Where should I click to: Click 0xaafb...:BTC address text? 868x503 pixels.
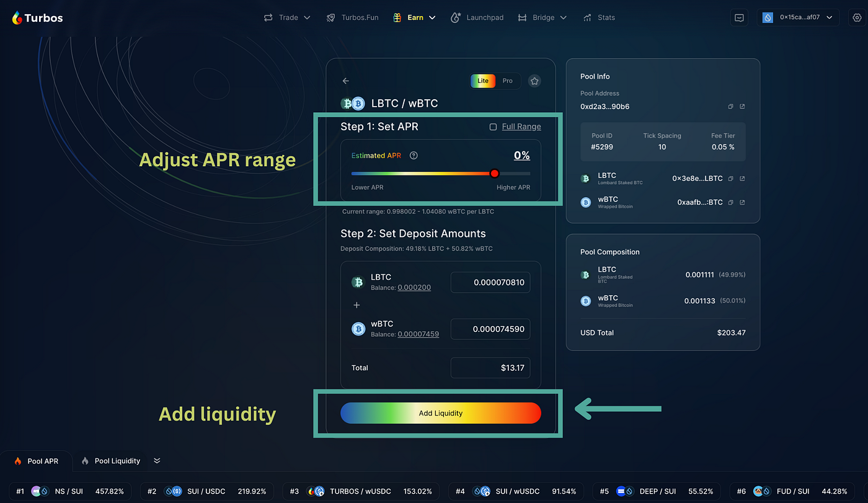(x=700, y=202)
